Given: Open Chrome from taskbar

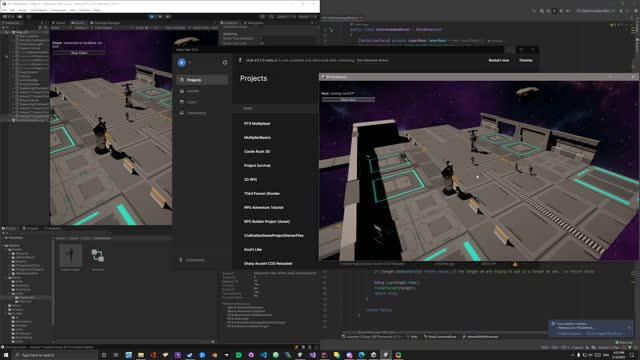Looking at the screenshot, I should 398,355.
